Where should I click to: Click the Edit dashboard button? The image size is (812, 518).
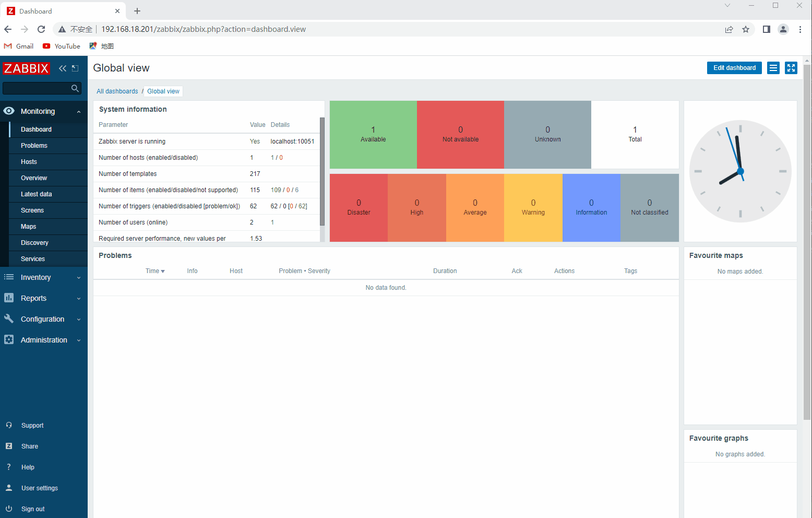734,68
